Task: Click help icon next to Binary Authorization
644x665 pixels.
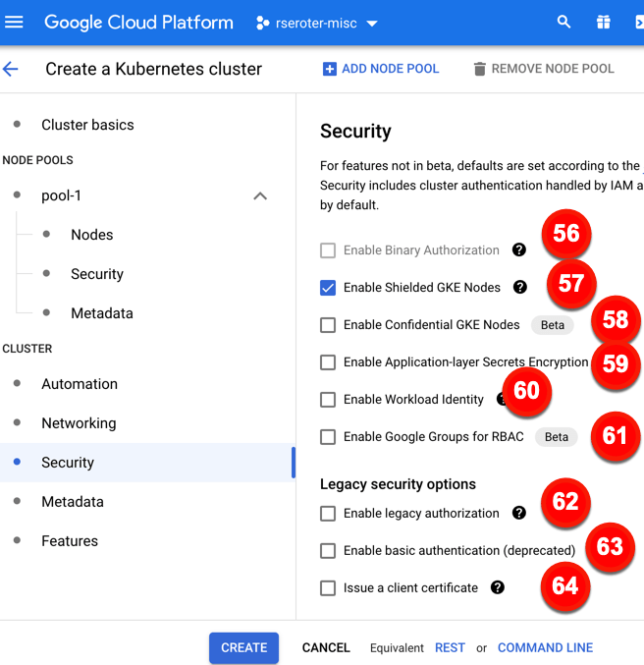Action: click(518, 250)
